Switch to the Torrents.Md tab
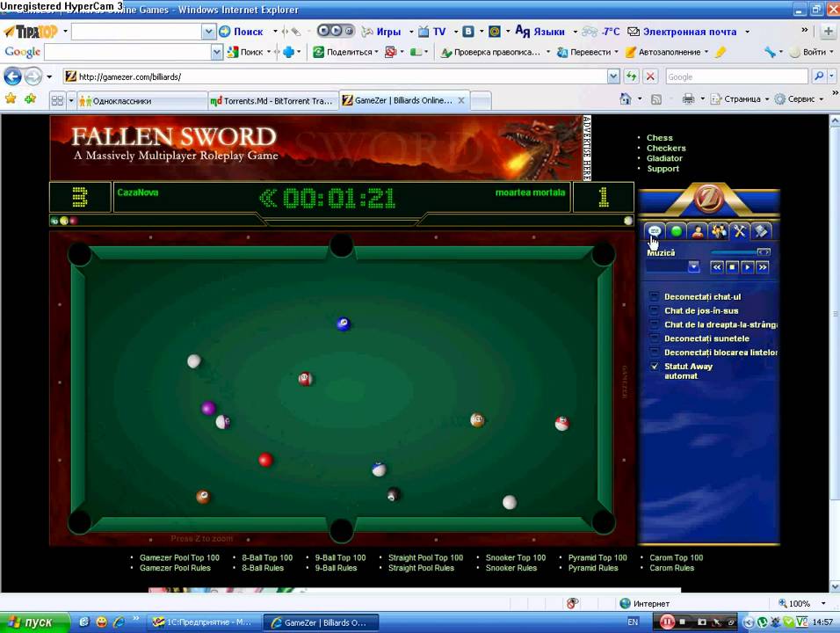Image resolution: width=840 pixels, height=633 pixels. point(273,101)
